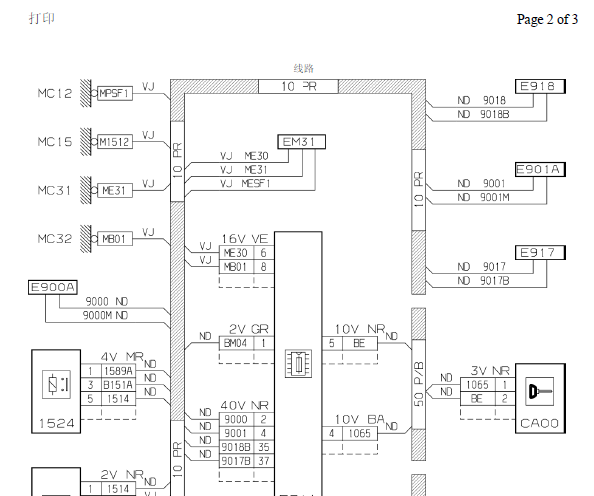Click the '10V NR' connector label
This screenshot has height=496, width=594.
[x=360, y=329]
